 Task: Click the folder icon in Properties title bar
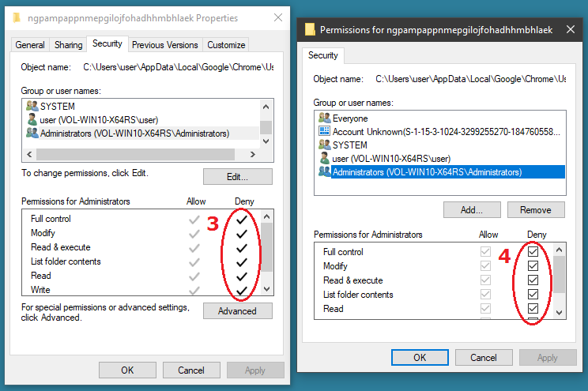click(17, 18)
